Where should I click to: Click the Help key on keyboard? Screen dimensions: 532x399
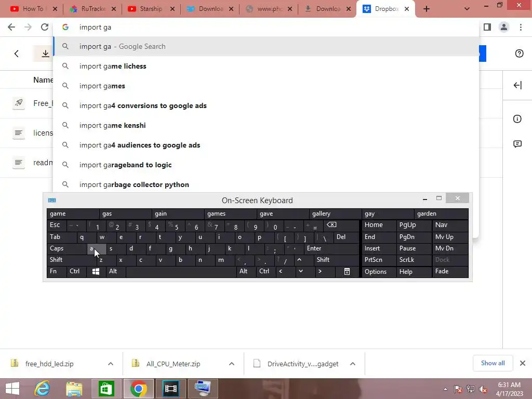(x=414, y=271)
